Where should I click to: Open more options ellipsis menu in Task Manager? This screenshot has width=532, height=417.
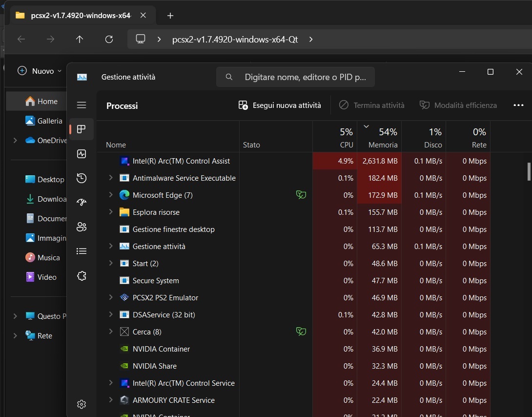point(518,105)
